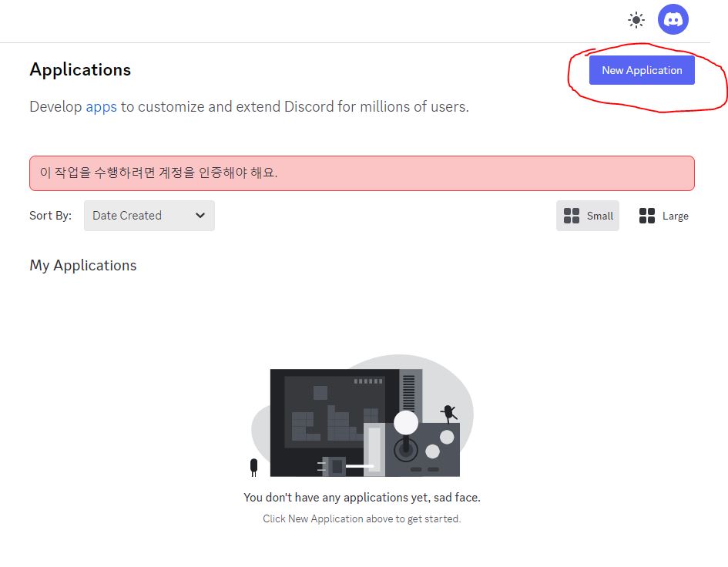The image size is (728, 567).
Task: Open the Date Created sort dropdown
Action: 149,216
